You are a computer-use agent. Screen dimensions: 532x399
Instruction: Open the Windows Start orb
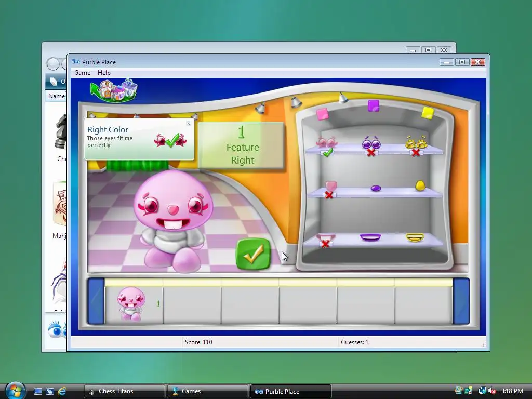pos(15,390)
